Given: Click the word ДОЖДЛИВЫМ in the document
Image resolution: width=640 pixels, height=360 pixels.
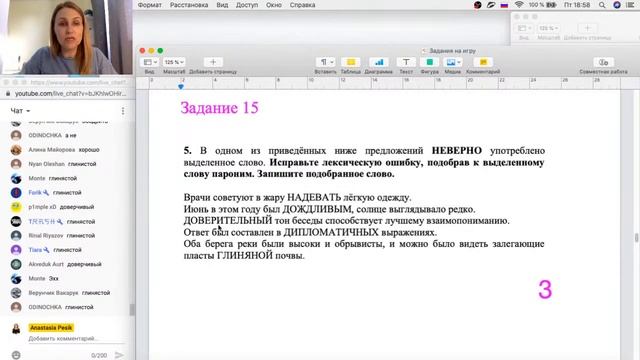Looking at the screenshot, I should pyautogui.click(x=317, y=209).
